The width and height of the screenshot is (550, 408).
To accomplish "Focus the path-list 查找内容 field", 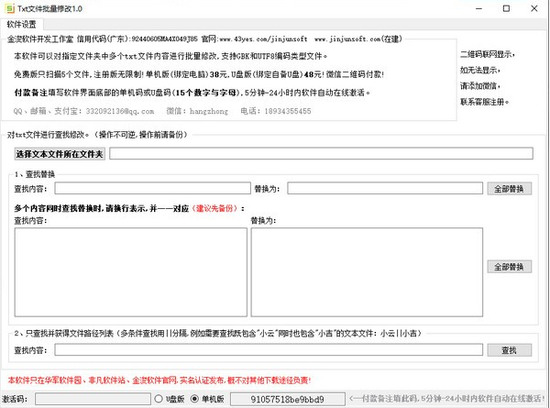I will click(x=269, y=350).
